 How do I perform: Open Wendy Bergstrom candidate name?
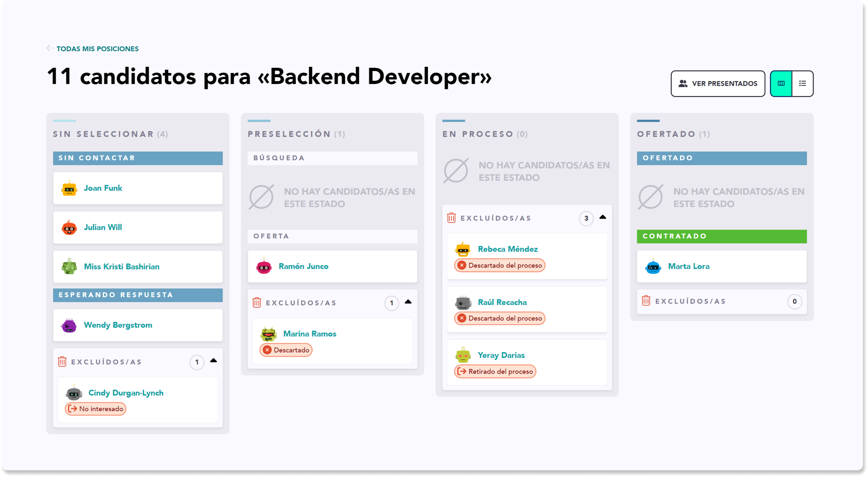pos(118,325)
